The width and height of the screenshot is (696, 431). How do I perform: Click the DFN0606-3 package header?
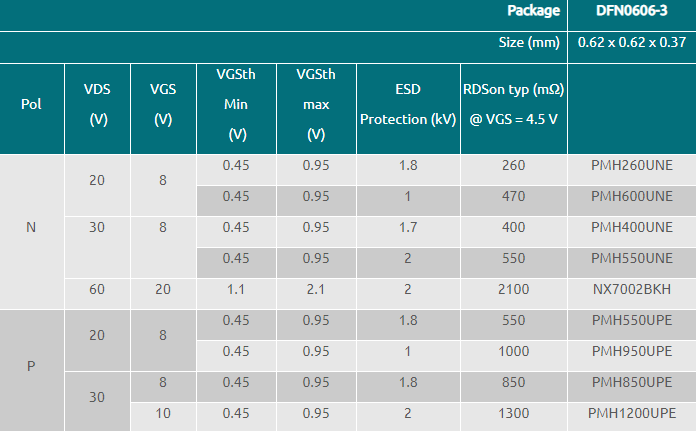pyautogui.click(x=632, y=11)
